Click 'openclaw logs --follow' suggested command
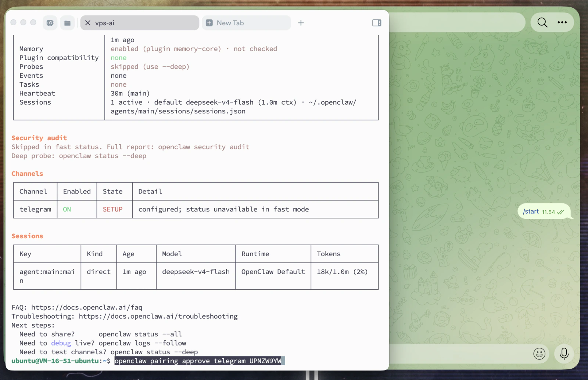The height and width of the screenshot is (380, 588). 143,343
